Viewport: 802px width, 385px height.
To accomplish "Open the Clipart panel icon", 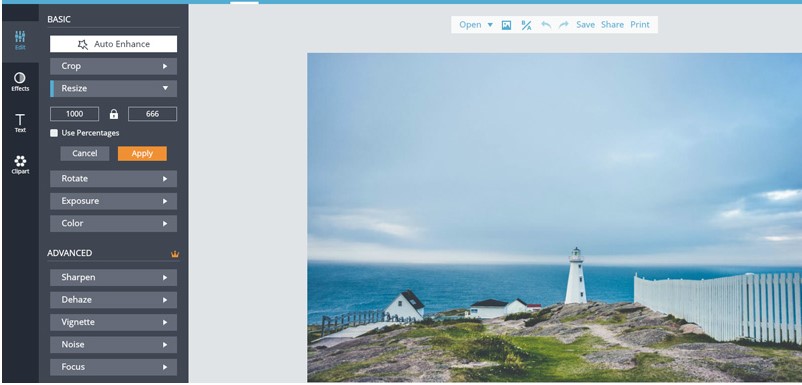I will pyautogui.click(x=20, y=161).
